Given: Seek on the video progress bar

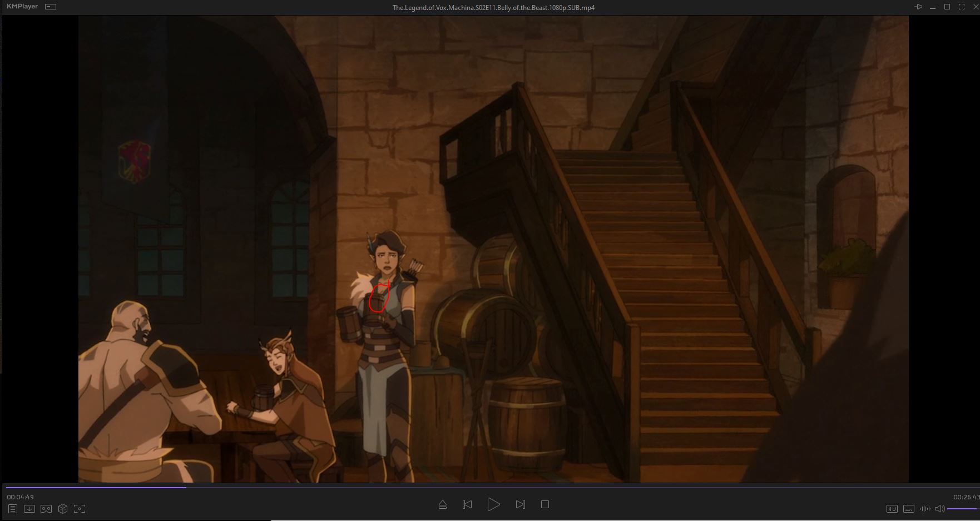Looking at the screenshot, I should click(489, 487).
